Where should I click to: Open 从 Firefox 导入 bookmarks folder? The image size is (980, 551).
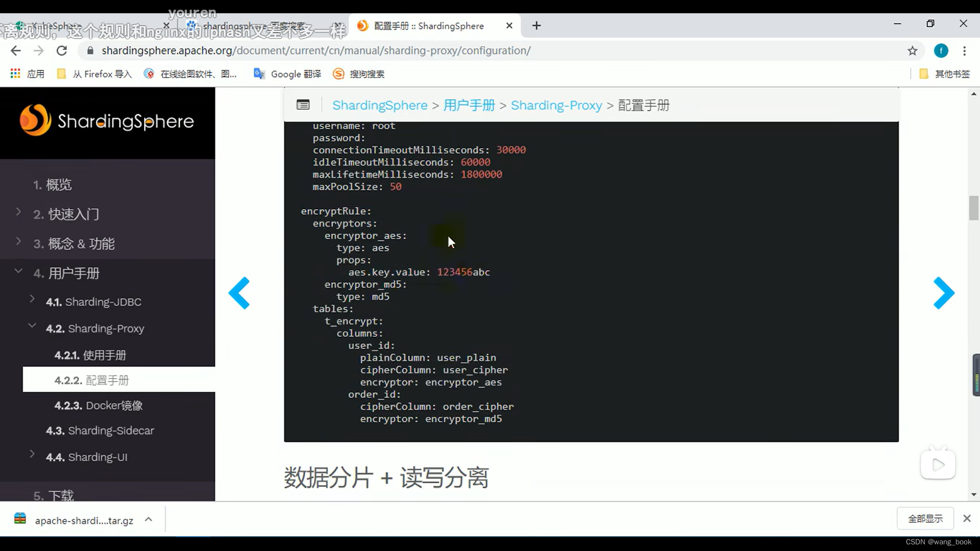[94, 74]
